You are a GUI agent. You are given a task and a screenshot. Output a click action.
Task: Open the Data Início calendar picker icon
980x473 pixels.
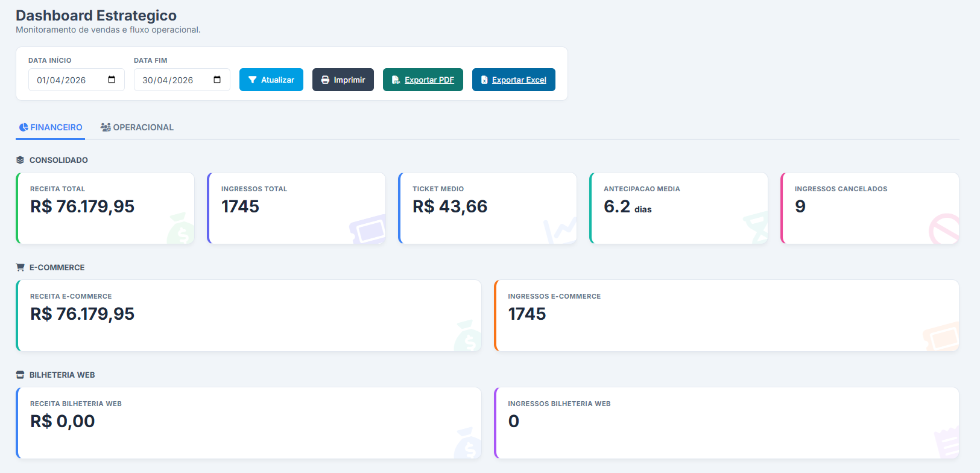point(112,80)
